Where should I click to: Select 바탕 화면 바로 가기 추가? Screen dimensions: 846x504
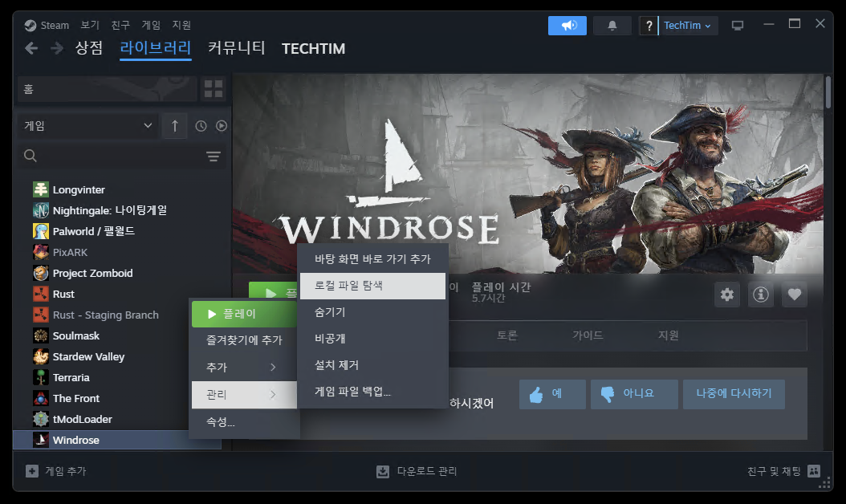click(372, 259)
